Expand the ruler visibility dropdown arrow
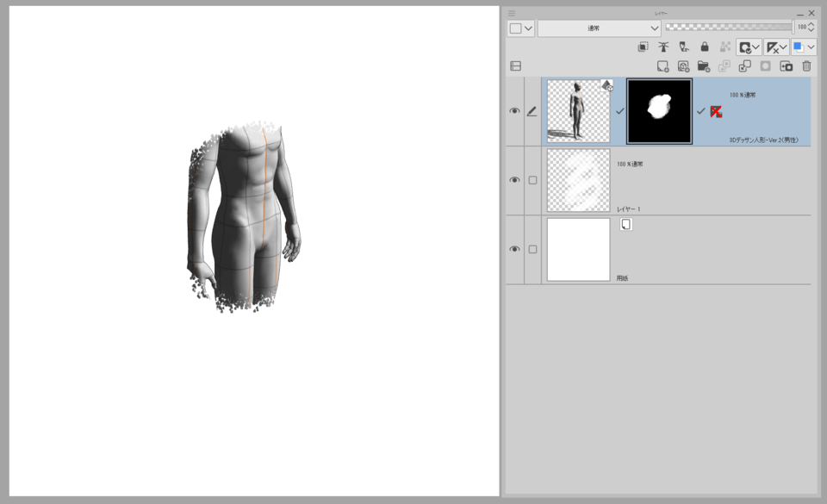827x504 pixels. tap(783, 47)
